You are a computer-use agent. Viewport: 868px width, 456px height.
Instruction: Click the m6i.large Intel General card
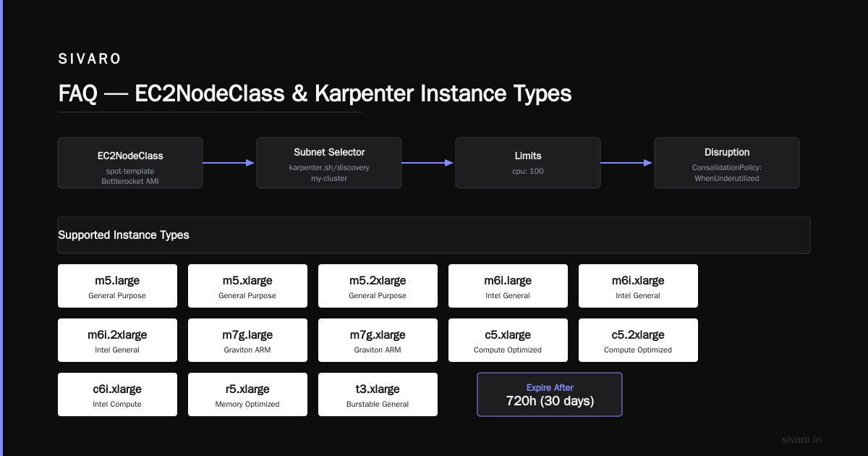(x=508, y=286)
